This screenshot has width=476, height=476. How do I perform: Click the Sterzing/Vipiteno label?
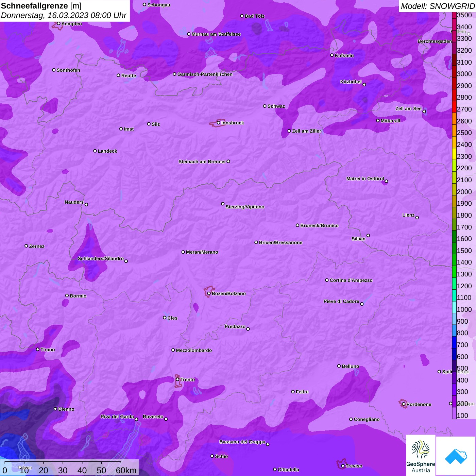pos(245,207)
